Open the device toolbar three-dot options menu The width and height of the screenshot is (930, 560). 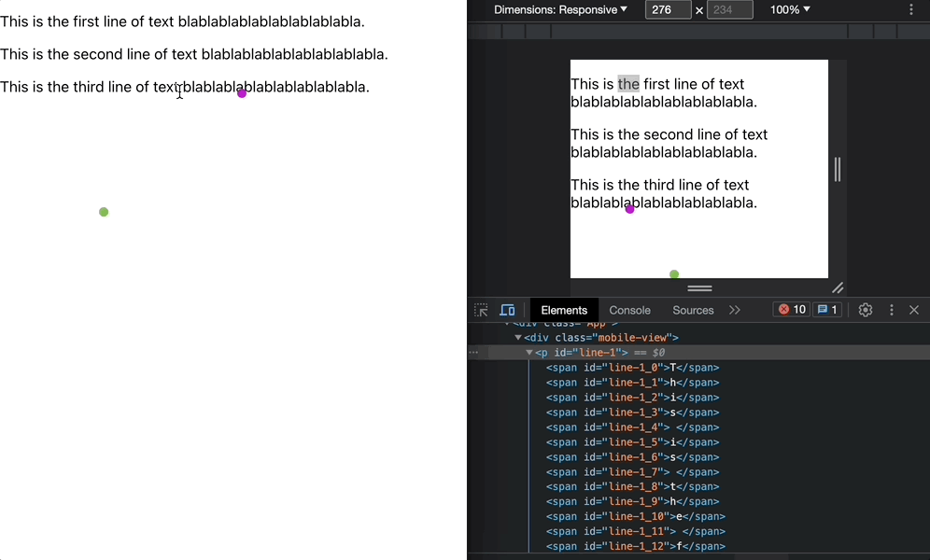coord(911,9)
